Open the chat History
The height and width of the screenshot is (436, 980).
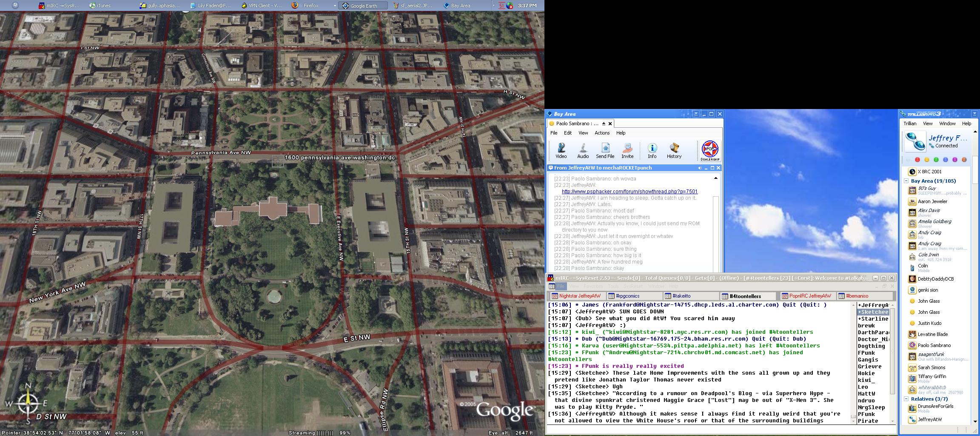pos(674,151)
